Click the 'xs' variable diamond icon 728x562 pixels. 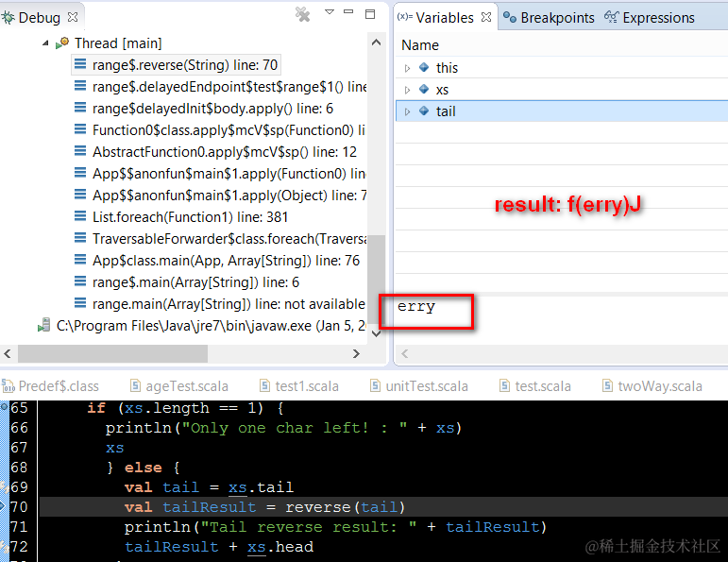click(424, 89)
